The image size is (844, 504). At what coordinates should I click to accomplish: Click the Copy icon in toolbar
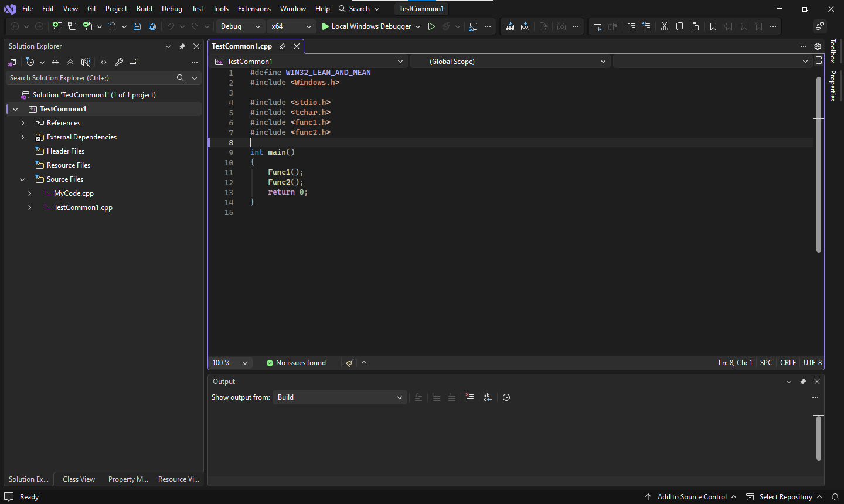point(680,26)
